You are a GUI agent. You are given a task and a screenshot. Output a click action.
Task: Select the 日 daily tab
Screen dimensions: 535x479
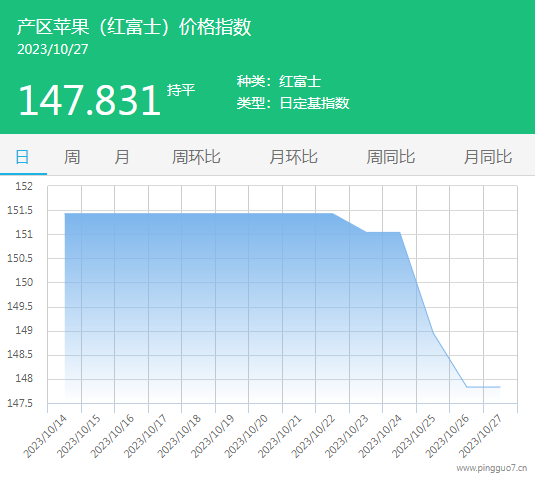pos(23,157)
